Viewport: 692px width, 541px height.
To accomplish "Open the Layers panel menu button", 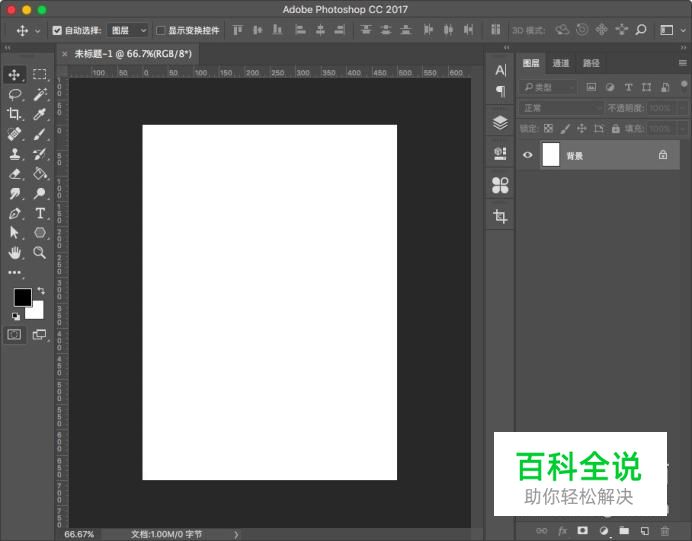I will [x=683, y=63].
